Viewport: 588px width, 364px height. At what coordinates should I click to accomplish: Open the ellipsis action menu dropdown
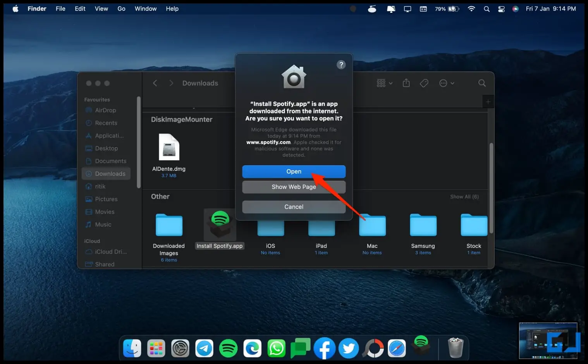[447, 83]
